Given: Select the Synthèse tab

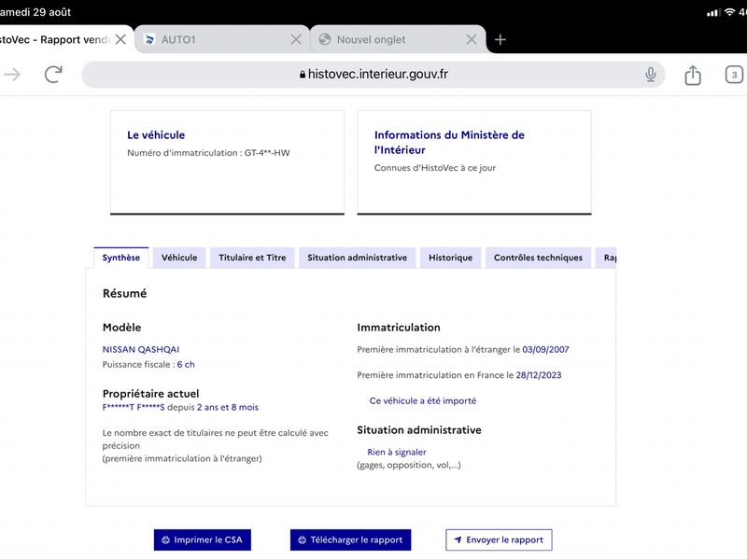Looking at the screenshot, I should 121,258.
